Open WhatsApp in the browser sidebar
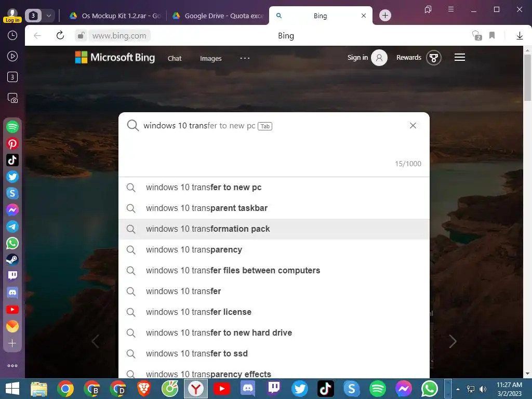 tap(12, 243)
